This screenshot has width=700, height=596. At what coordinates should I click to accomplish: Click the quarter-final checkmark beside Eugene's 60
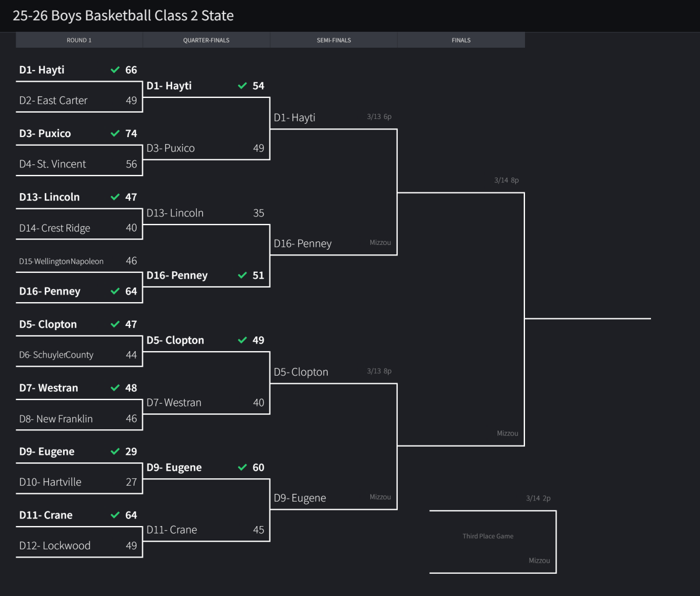point(242,468)
